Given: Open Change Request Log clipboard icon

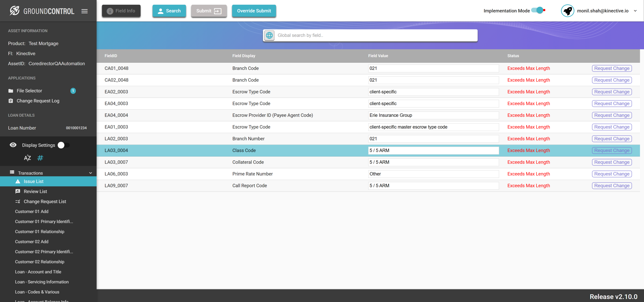Looking at the screenshot, I should [x=11, y=101].
